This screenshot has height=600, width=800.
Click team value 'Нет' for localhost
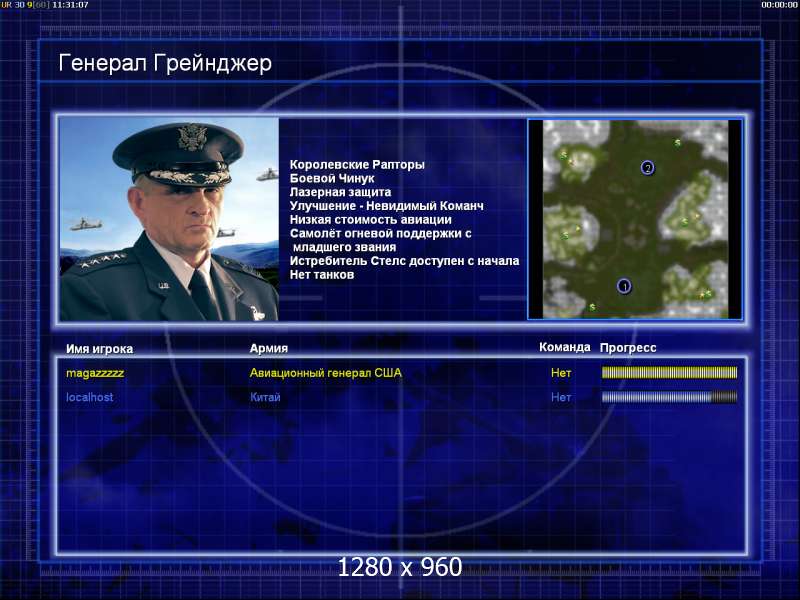pyautogui.click(x=561, y=397)
